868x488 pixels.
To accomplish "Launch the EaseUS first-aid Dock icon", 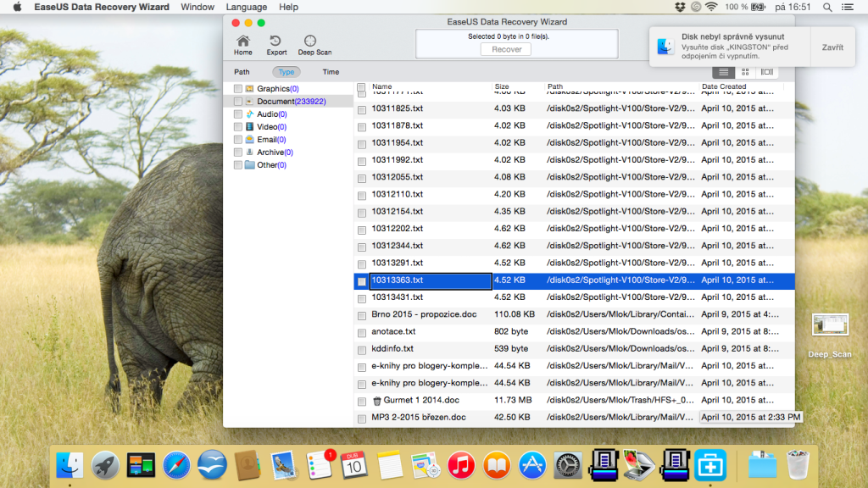I will tap(709, 464).
